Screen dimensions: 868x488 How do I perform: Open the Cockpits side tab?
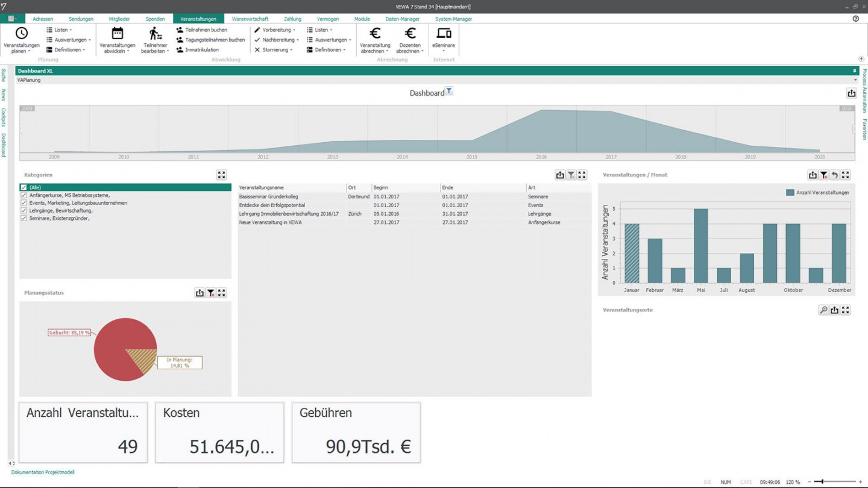point(4,117)
